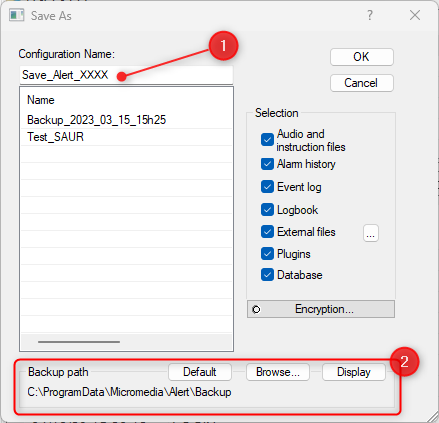Click the encryption status indicator icon
439x423 pixels.
click(256, 310)
